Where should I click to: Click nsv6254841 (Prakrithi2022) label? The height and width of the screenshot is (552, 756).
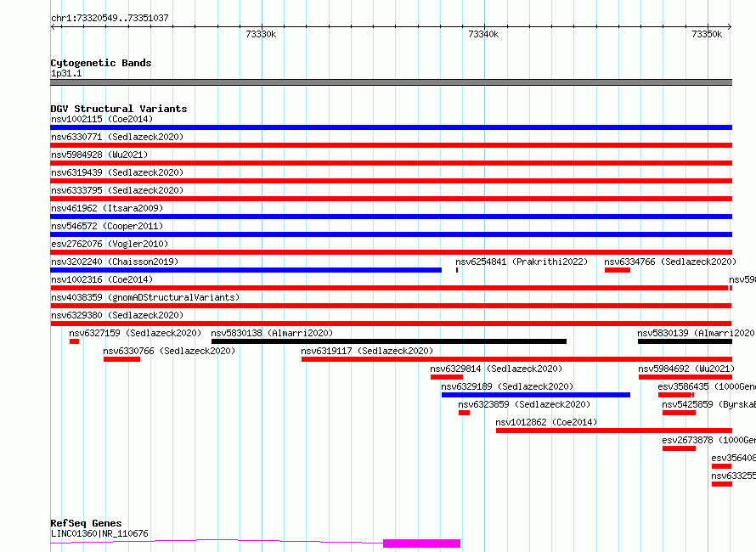(522, 262)
